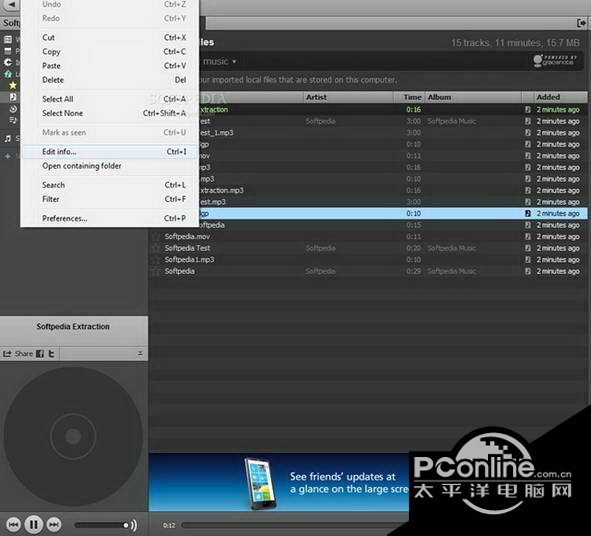591x536 pixels.
Task: Click the vinyl album art placeholder
Action: pyautogui.click(x=73, y=436)
